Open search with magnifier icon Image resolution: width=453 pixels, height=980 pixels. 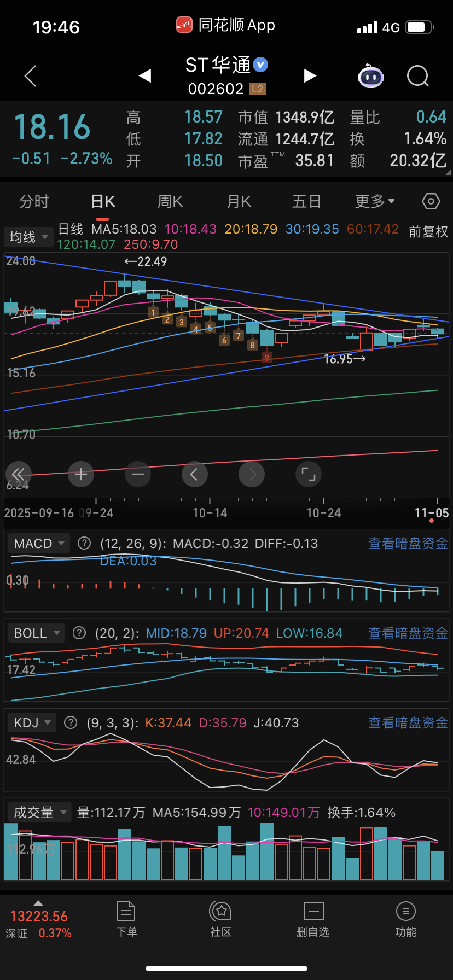coord(418,76)
